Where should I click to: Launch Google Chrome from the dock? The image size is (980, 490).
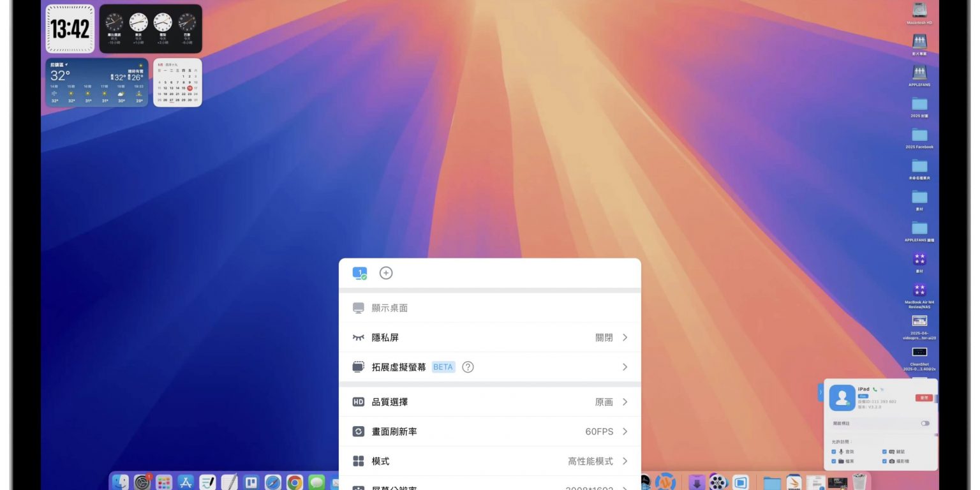pos(294,482)
